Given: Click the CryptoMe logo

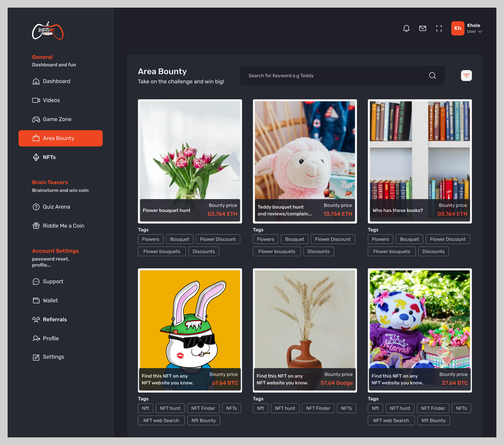Looking at the screenshot, I should point(48,31).
